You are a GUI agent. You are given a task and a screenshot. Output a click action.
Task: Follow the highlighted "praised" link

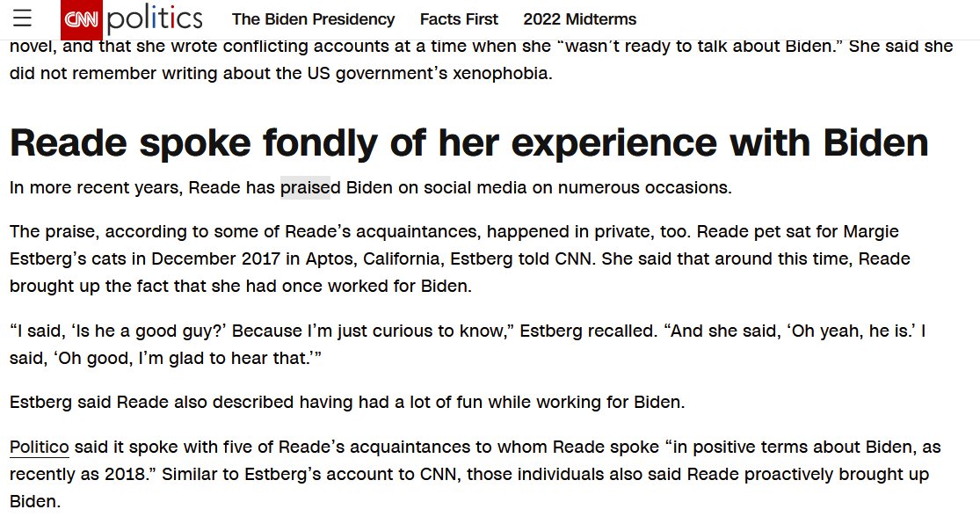305,187
